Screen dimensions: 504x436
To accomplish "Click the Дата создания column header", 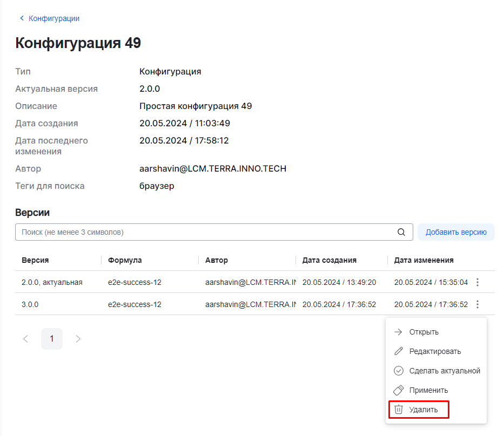I will (x=329, y=260).
